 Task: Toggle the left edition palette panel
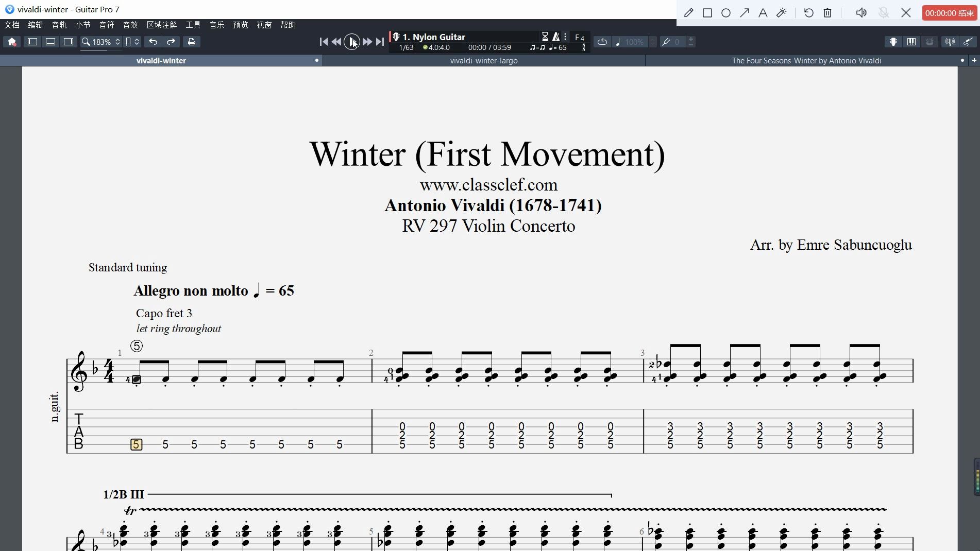(32, 42)
